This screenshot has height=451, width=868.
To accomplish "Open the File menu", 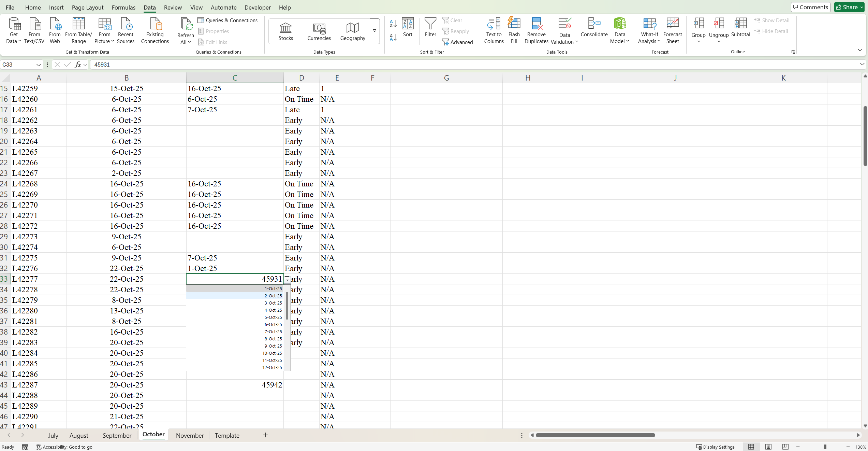I will [10, 8].
